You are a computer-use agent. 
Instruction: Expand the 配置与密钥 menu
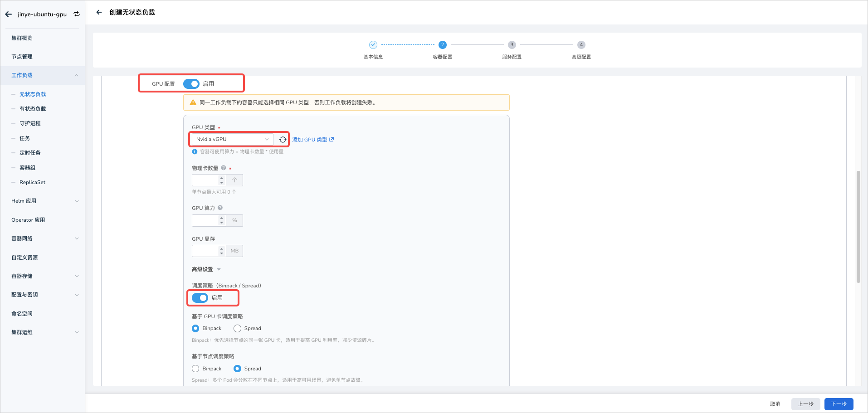(x=77, y=295)
